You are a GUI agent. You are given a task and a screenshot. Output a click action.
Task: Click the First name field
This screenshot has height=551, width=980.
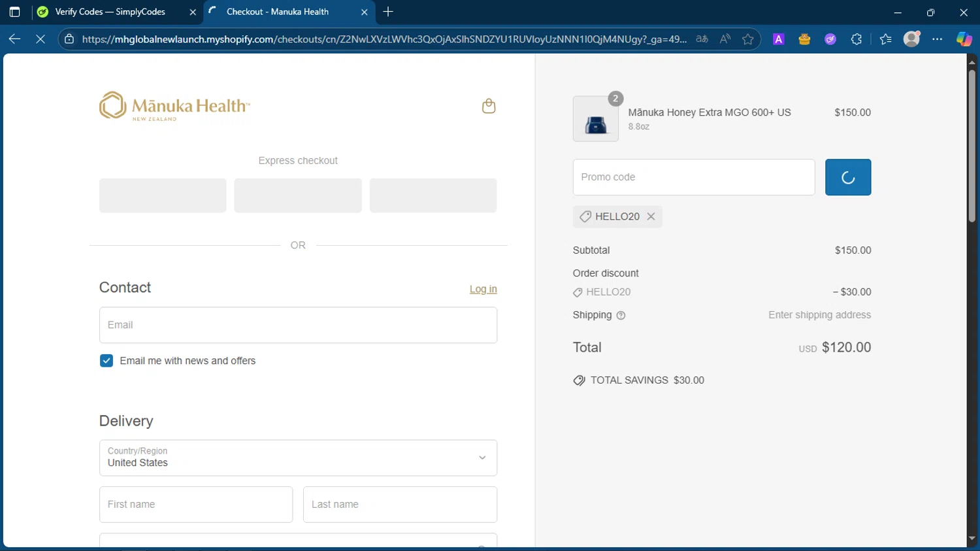pyautogui.click(x=196, y=505)
